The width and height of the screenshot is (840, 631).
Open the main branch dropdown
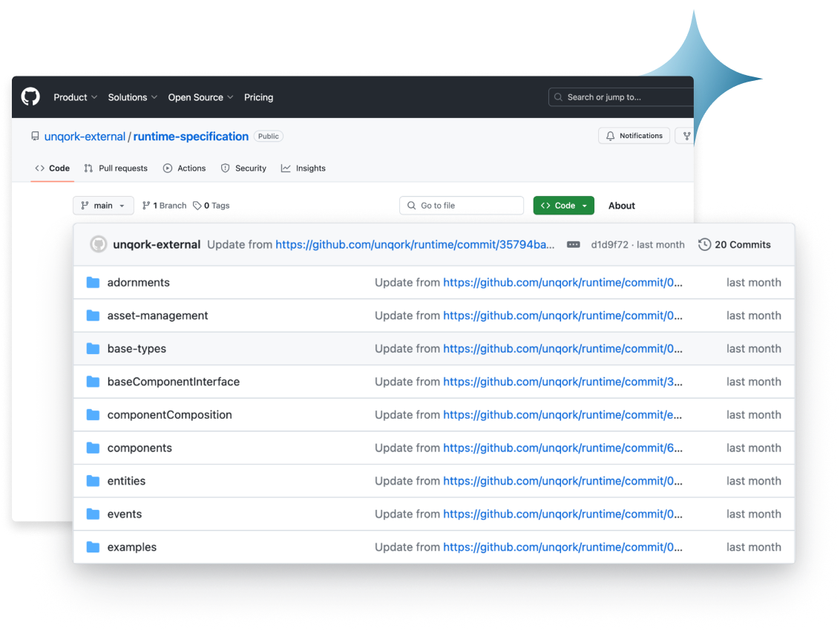(x=103, y=206)
